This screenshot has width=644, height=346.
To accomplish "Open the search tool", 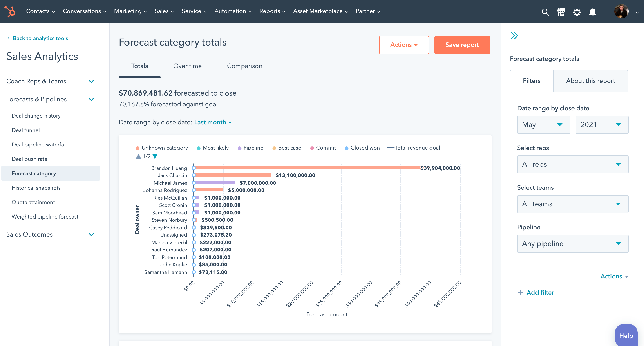I will click(546, 12).
